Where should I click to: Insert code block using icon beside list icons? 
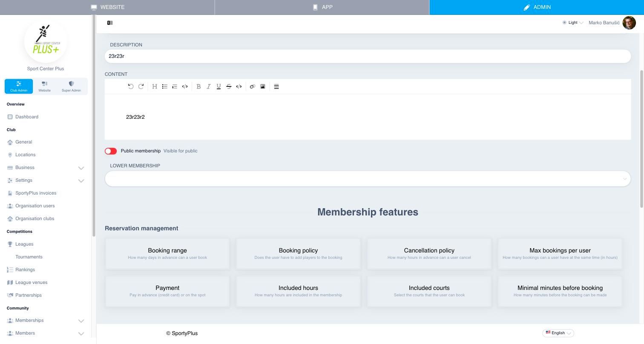pyautogui.click(x=185, y=86)
